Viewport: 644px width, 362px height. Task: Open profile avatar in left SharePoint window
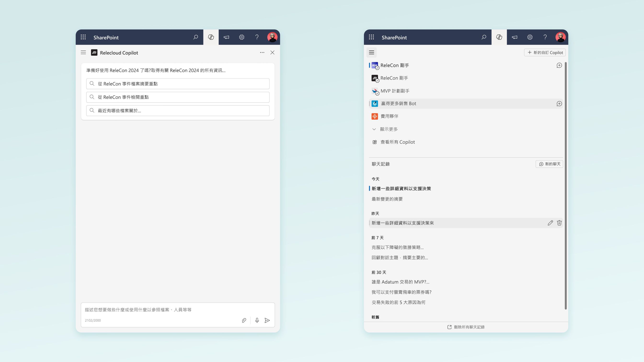pyautogui.click(x=272, y=37)
